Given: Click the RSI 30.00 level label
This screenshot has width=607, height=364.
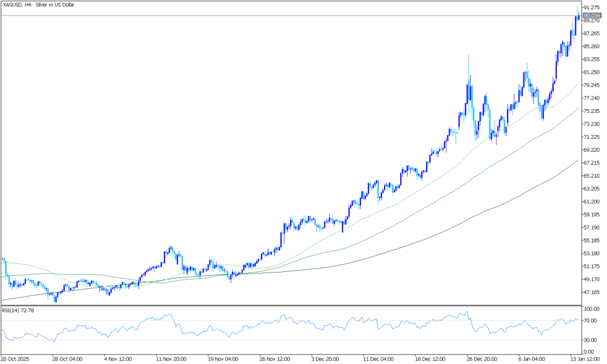Looking at the screenshot, I should coord(590,340).
